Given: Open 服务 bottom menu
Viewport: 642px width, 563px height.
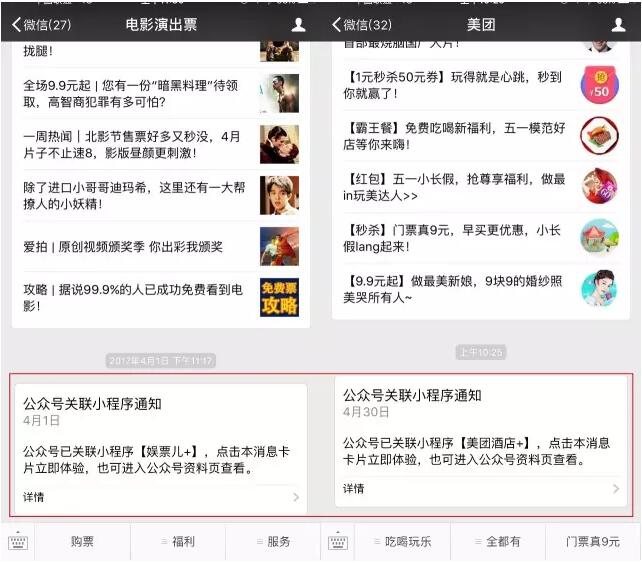Looking at the screenshot, I should click(x=273, y=542).
